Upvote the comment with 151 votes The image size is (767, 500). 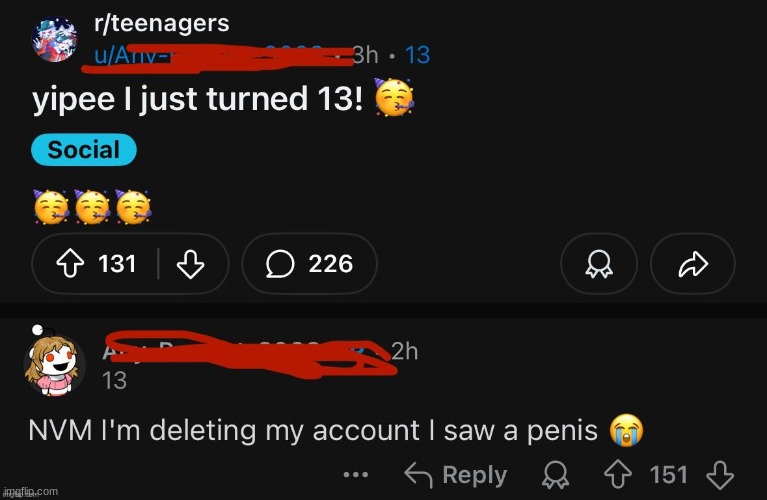point(618,475)
